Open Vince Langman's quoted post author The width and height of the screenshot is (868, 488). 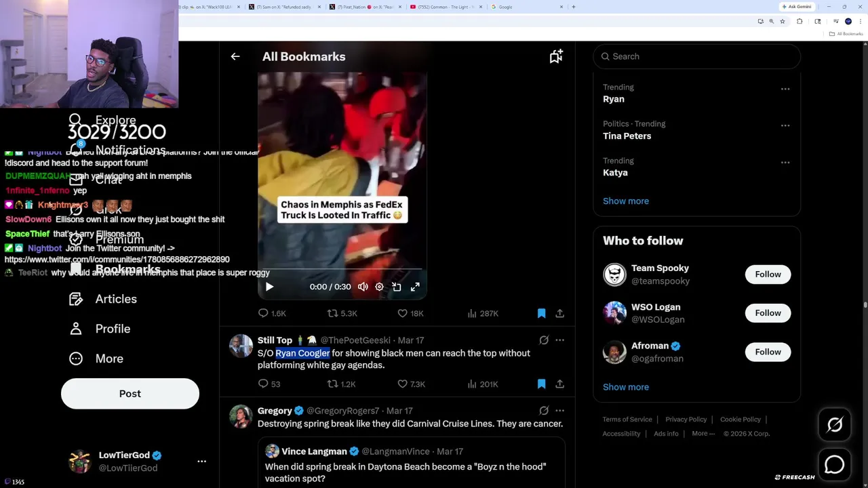click(314, 451)
